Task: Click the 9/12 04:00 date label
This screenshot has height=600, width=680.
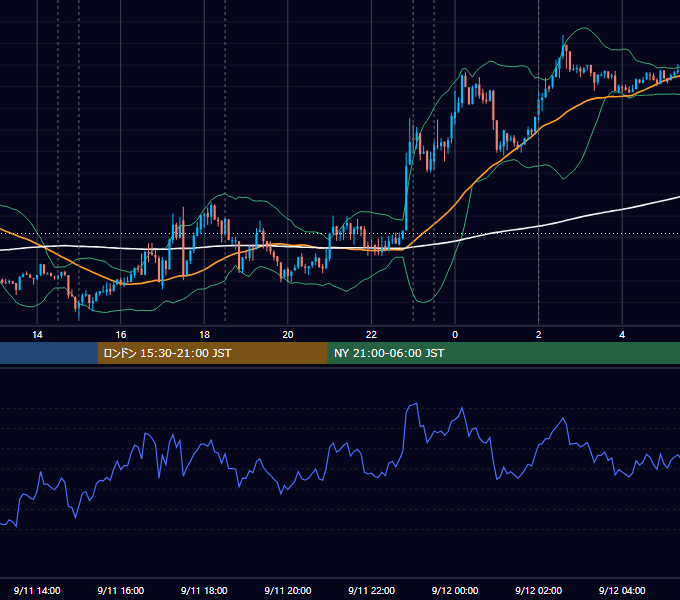Action: coord(622,590)
